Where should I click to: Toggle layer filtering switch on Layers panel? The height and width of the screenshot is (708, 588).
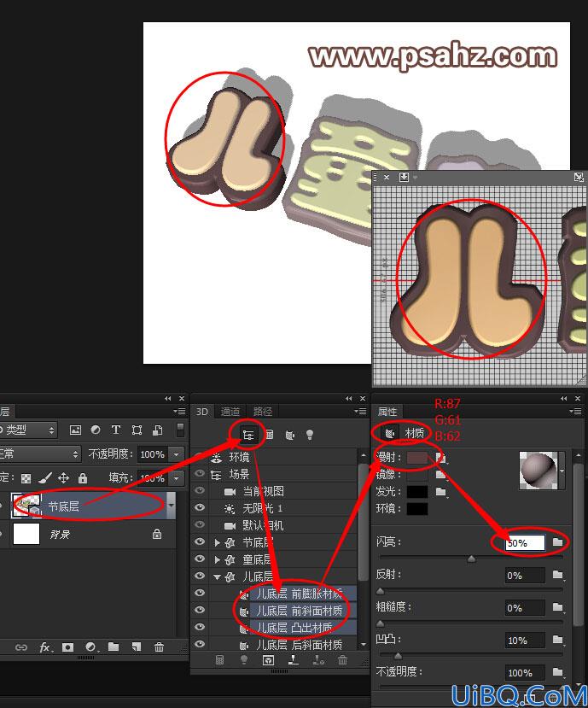pyautogui.click(x=180, y=430)
